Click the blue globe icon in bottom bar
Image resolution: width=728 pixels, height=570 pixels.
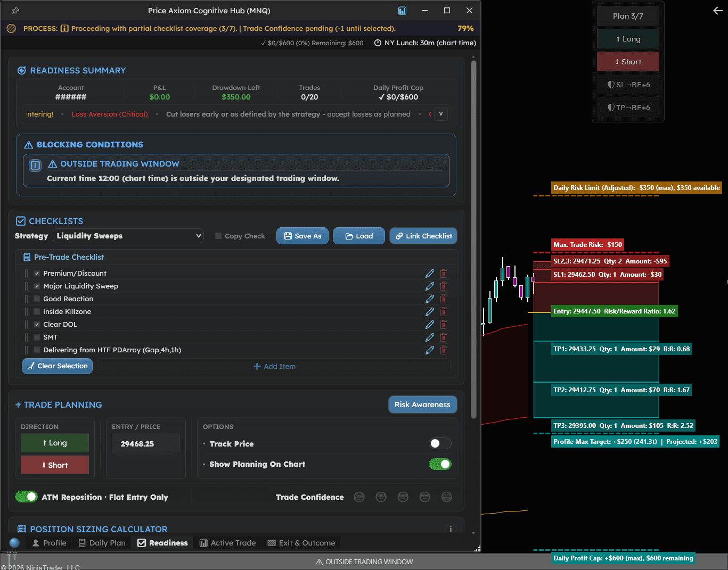click(15, 542)
